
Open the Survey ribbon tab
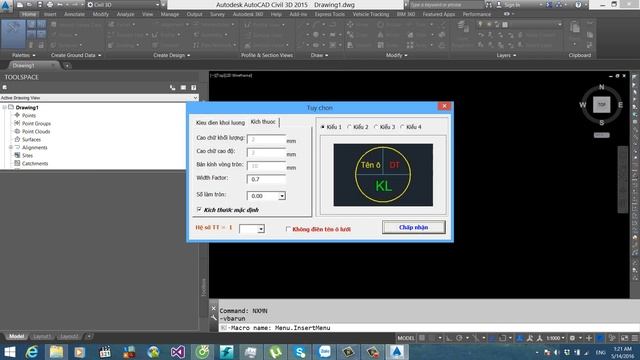[x=217, y=14]
